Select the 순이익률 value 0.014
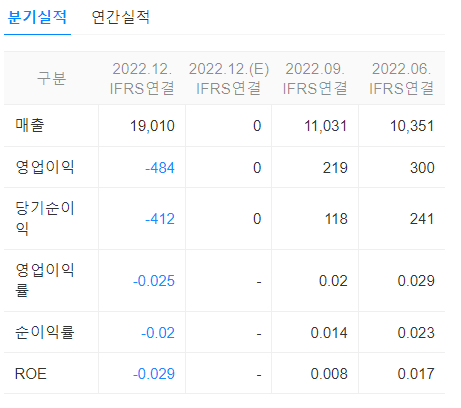 pos(329,333)
